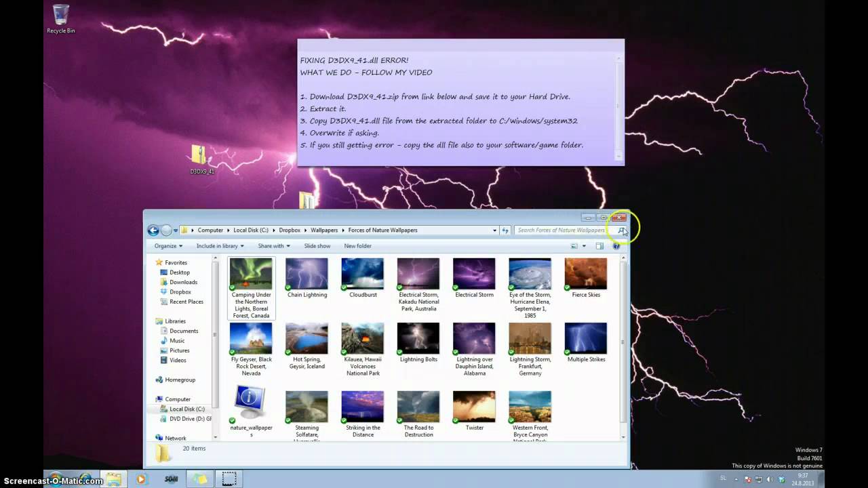This screenshot has height=488, width=868.
Task: Click the dashed-rectangle recorder taskbar icon
Action: [229, 479]
